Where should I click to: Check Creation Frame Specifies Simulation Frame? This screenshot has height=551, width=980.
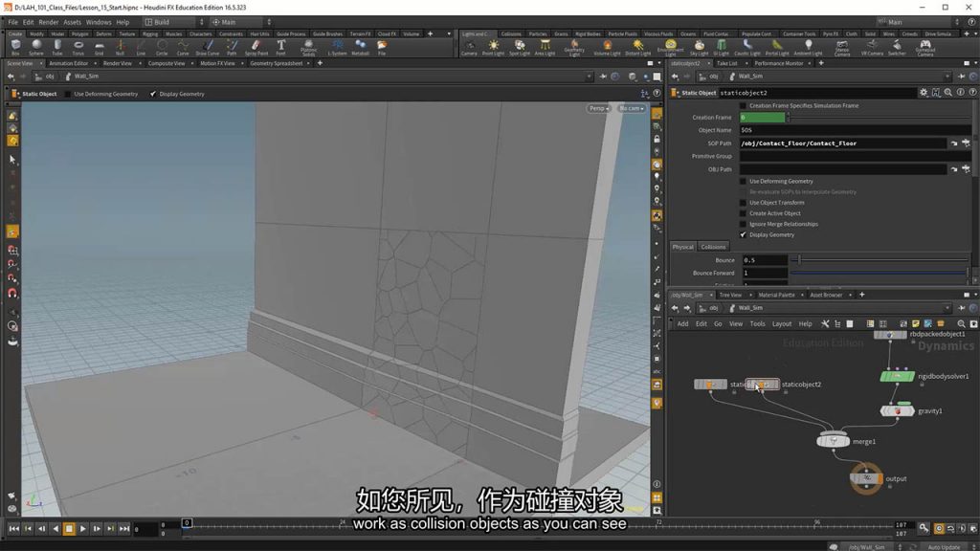pos(743,105)
